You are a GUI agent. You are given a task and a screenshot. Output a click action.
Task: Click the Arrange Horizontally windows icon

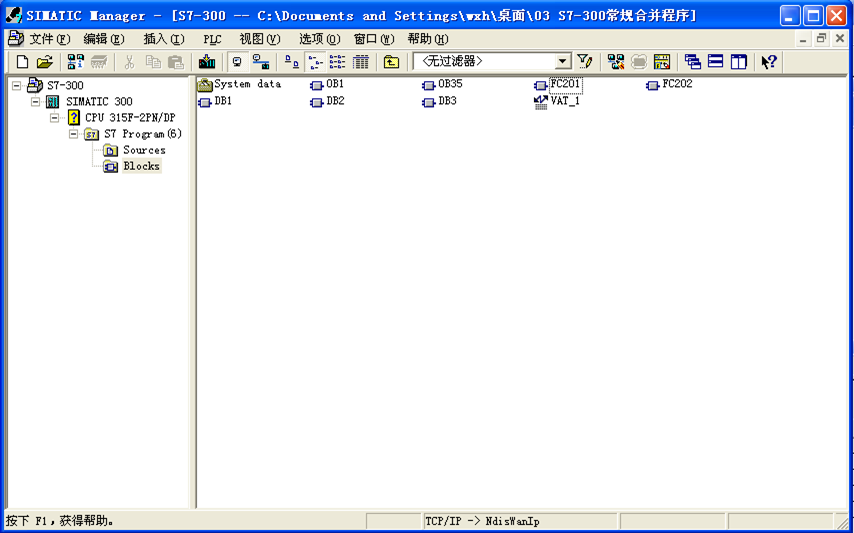coord(715,62)
